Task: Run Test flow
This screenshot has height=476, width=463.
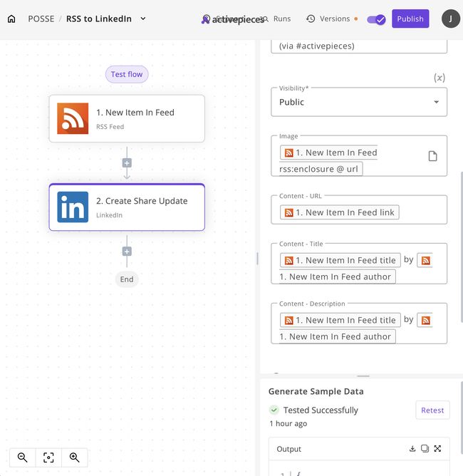Action: 127,74
